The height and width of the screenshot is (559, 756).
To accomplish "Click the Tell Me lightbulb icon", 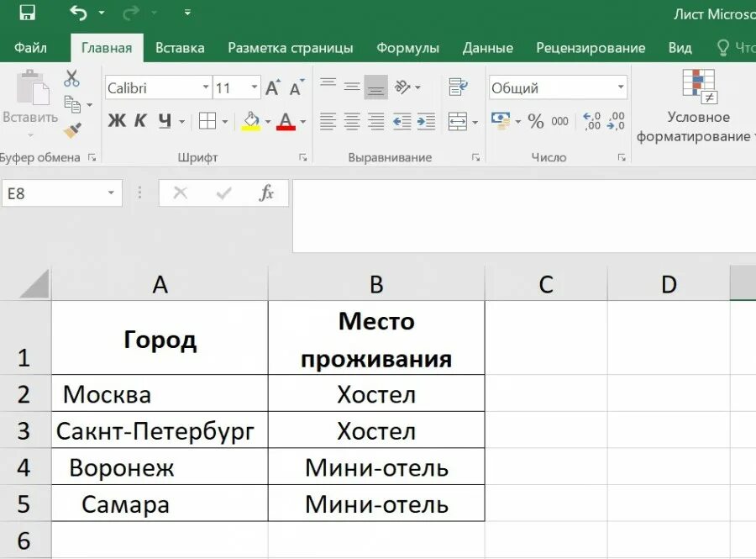I will pos(722,48).
